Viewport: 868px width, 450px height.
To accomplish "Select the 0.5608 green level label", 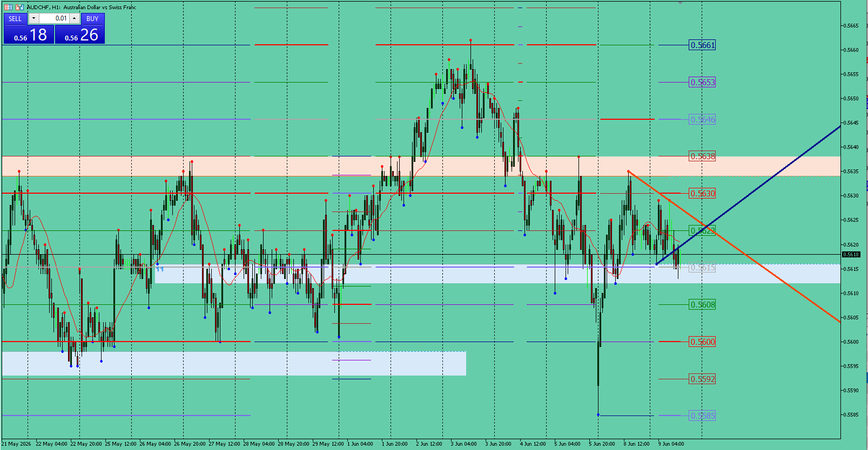I will [x=703, y=305].
